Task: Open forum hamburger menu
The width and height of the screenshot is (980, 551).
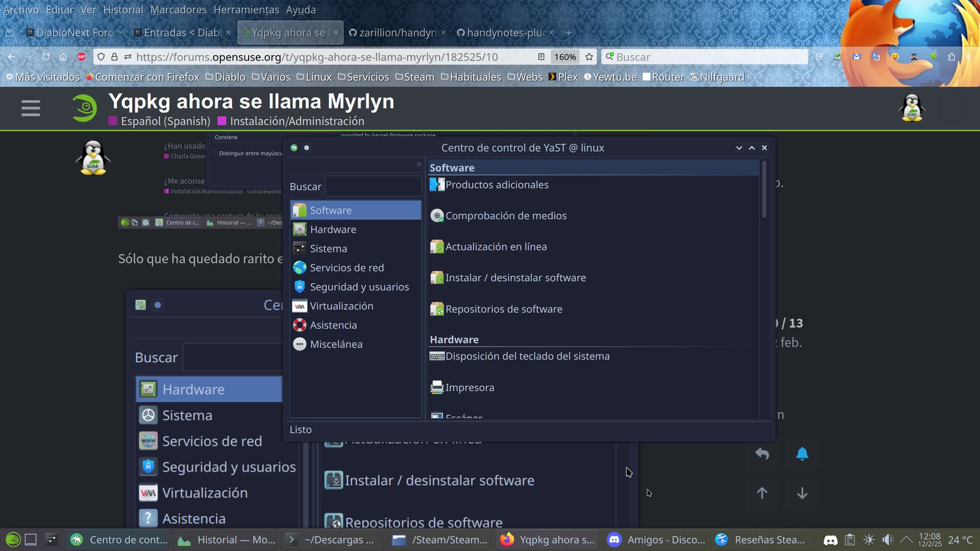Action: click(x=31, y=108)
